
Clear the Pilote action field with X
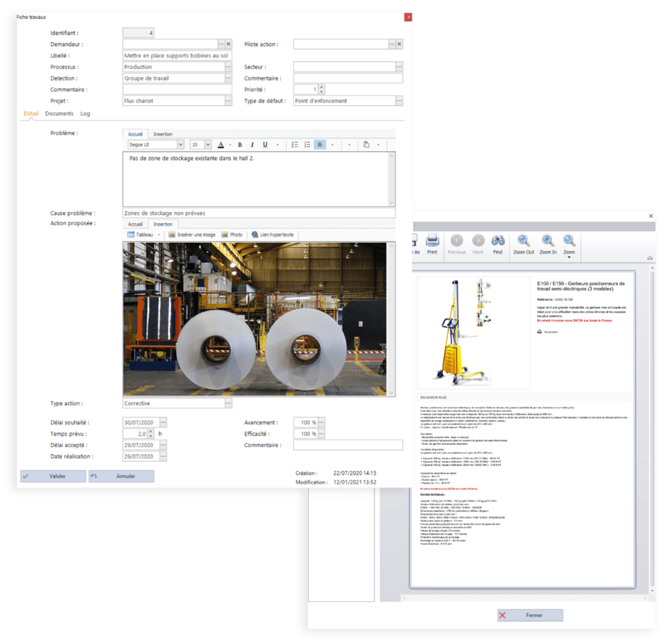[x=399, y=44]
